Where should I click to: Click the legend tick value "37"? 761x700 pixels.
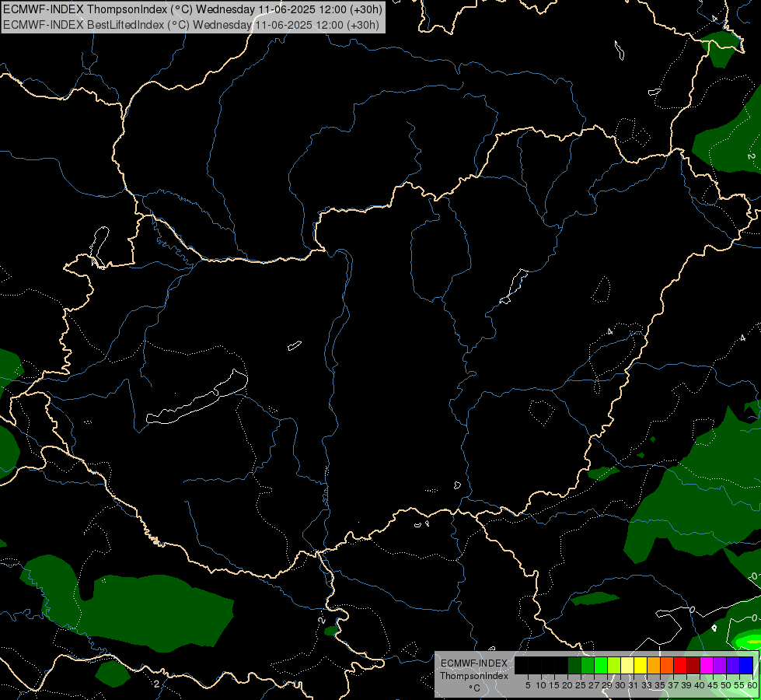tap(673, 685)
